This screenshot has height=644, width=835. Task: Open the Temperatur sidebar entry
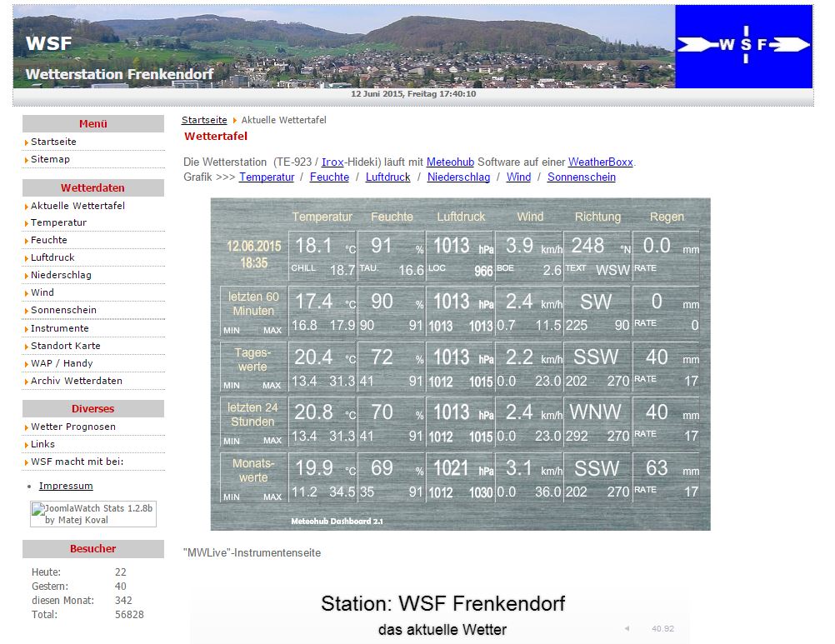point(58,222)
